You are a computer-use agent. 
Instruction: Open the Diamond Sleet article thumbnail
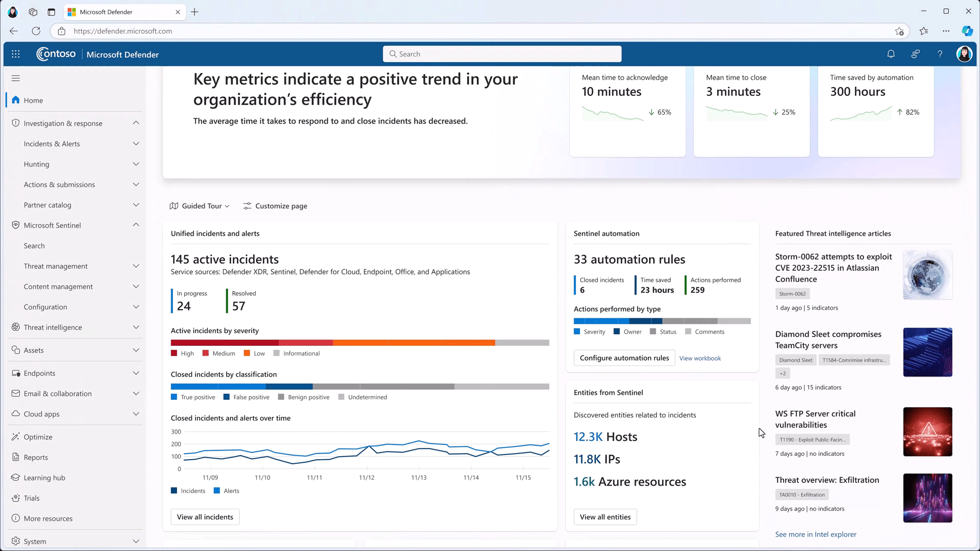927,352
